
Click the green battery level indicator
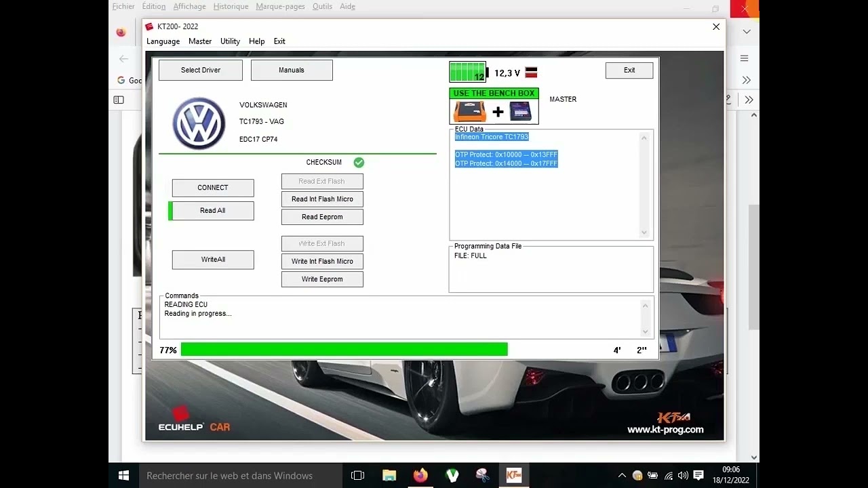point(468,72)
